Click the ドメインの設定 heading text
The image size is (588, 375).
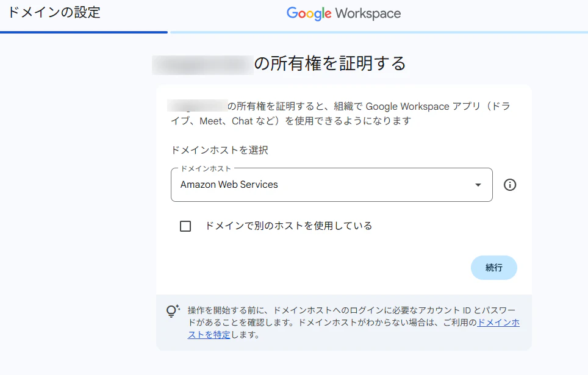pyautogui.click(x=54, y=13)
